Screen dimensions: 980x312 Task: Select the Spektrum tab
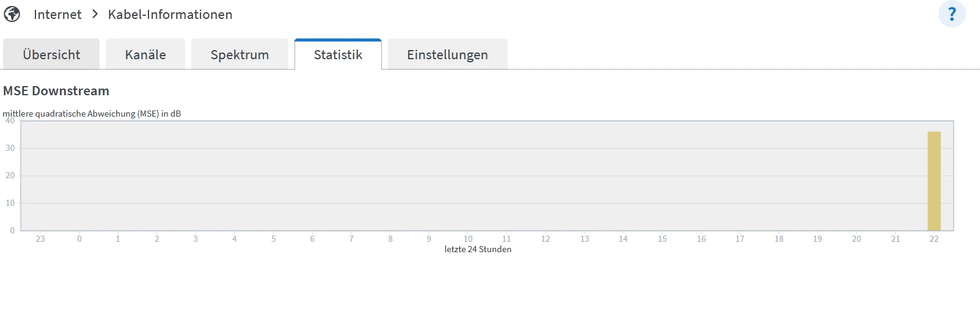240,54
